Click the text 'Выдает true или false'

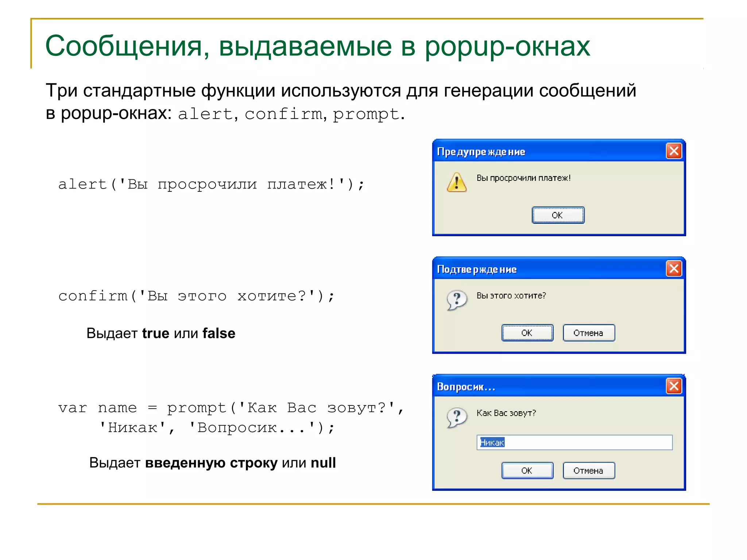(x=161, y=333)
